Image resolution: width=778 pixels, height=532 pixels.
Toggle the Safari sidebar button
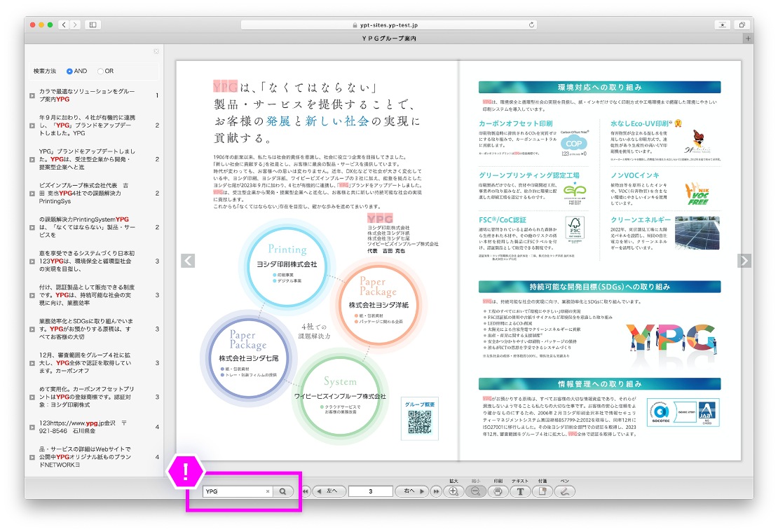93,25
